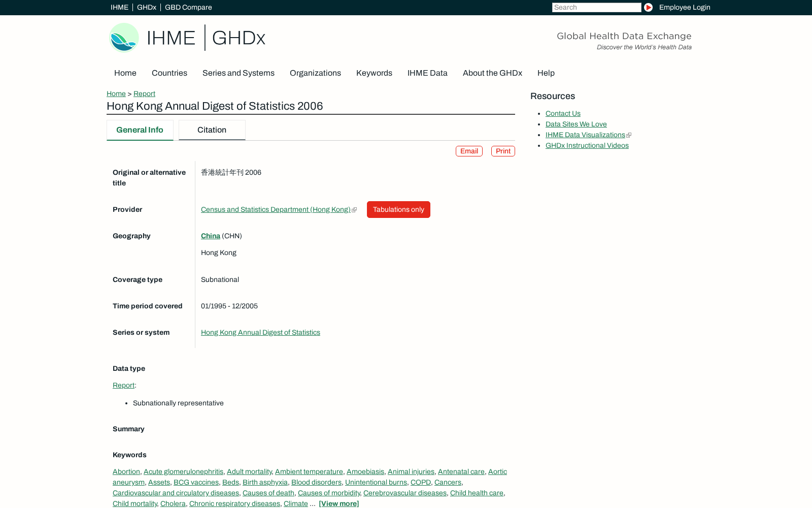
Task: Click the Adult mortality keyword
Action: [249, 471]
